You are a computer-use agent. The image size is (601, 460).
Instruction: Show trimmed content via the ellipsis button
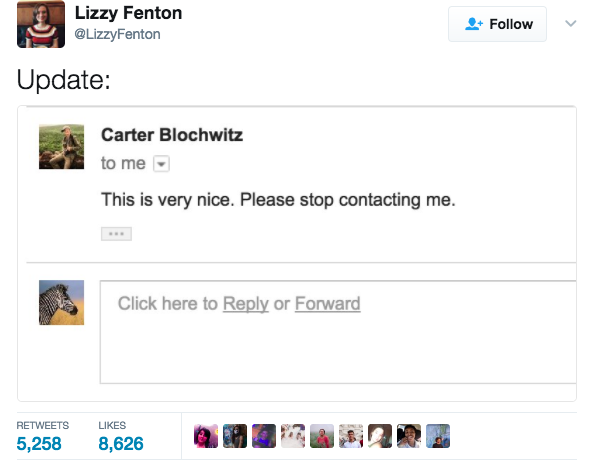pos(116,233)
